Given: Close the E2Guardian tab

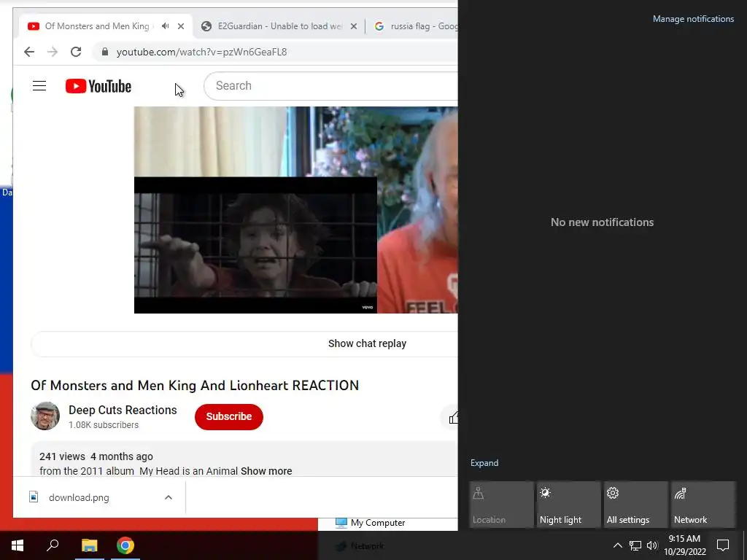Looking at the screenshot, I should click(354, 26).
